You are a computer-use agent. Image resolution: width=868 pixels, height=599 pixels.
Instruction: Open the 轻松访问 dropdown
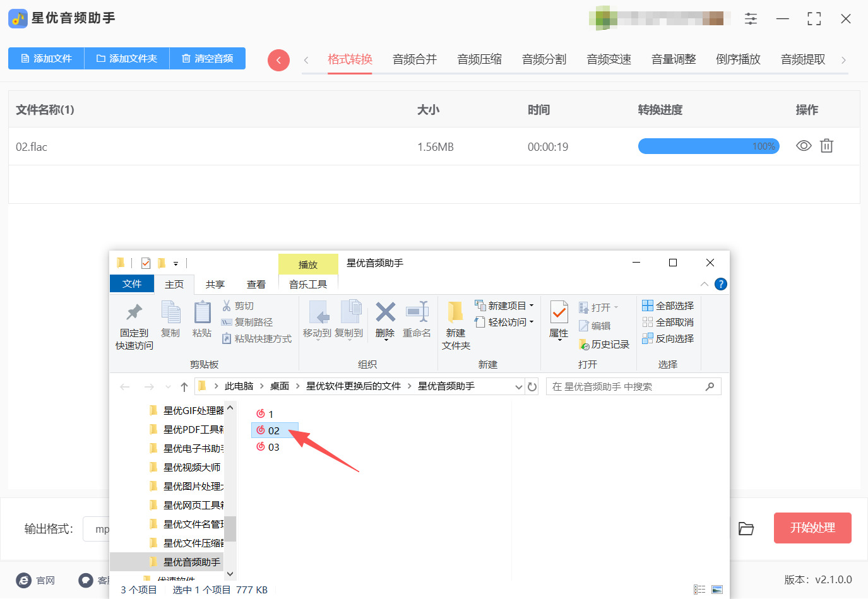click(x=504, y=322)
